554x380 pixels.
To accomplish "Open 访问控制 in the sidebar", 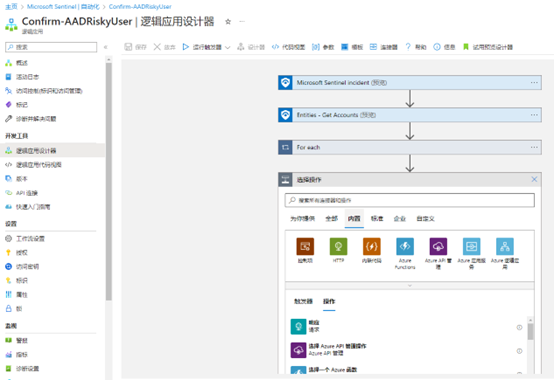I will [x=44, y=91].
